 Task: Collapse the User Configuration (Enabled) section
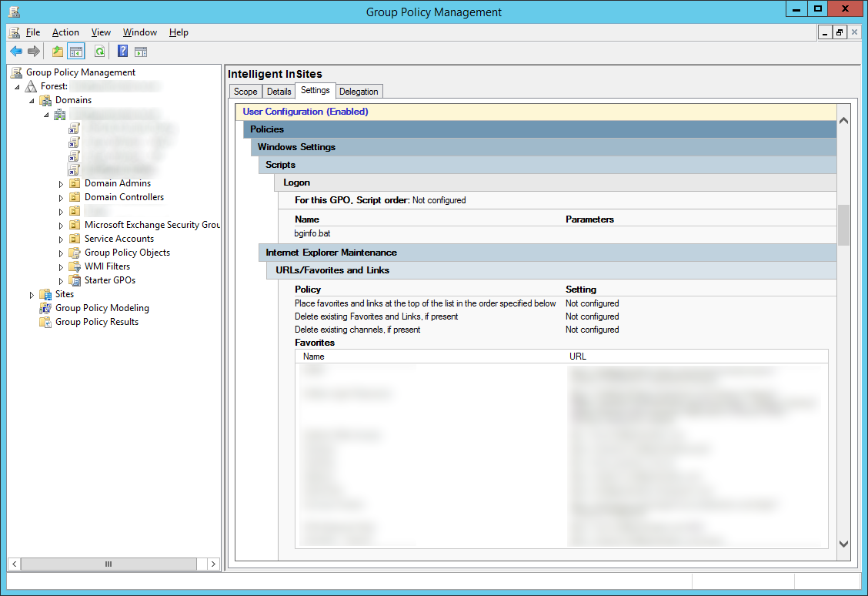click(536, 112)
